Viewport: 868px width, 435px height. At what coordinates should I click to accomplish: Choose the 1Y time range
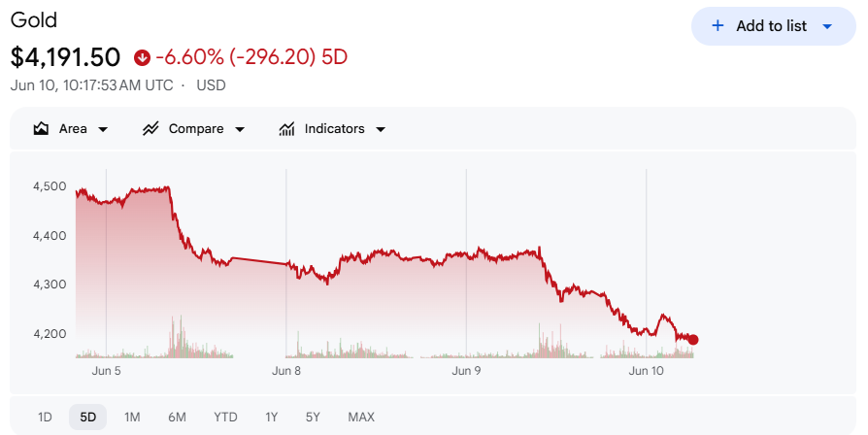(x=271, y=417)
